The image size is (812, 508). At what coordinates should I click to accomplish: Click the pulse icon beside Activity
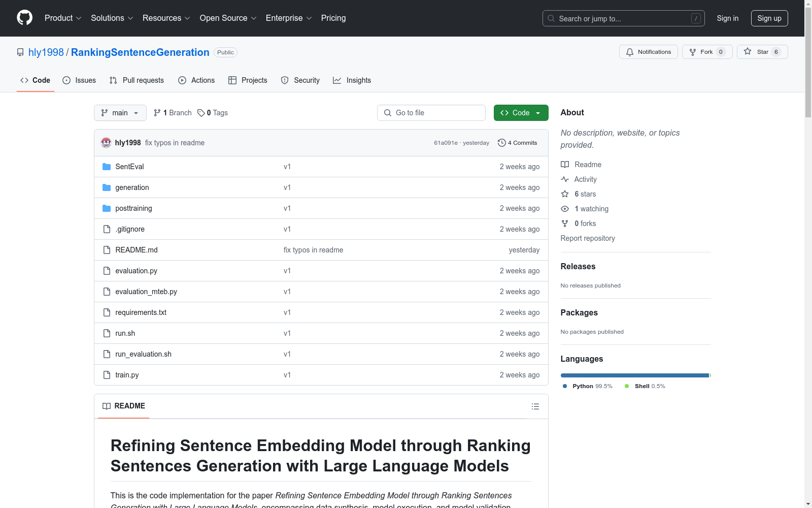[x=565, y=179]
